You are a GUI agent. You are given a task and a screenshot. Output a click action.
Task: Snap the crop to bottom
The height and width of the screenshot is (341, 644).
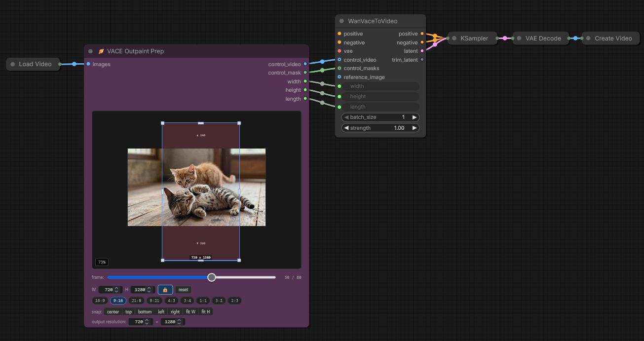click(x=145, y=312)
